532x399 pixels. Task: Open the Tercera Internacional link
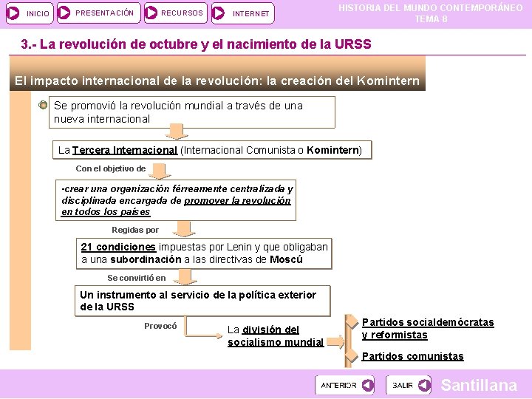[x=125, y=150]
